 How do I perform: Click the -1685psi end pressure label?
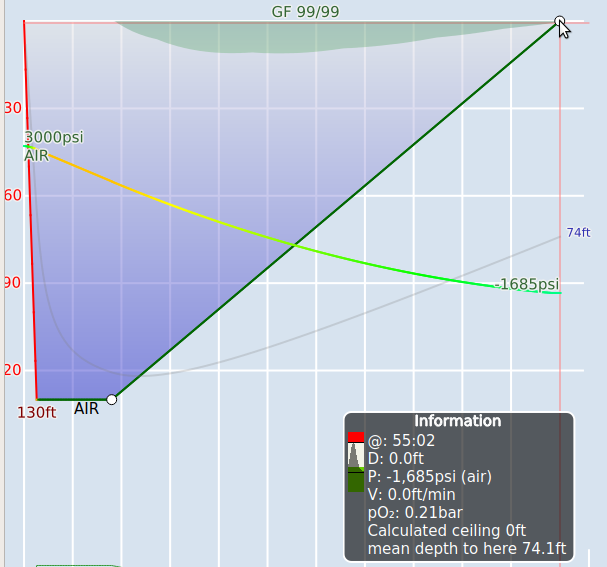coord(527,284)
